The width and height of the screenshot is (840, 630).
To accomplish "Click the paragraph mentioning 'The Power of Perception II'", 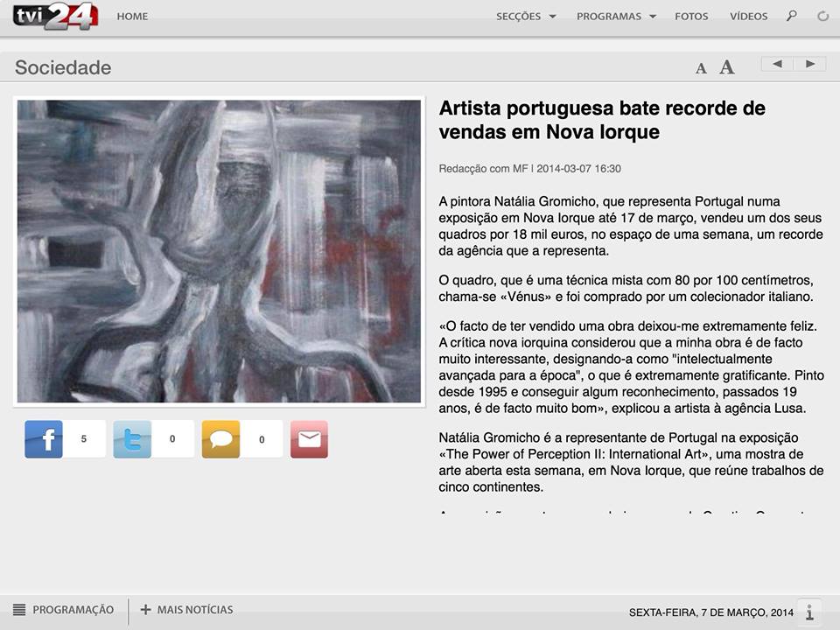I will [x=631, y=462].
